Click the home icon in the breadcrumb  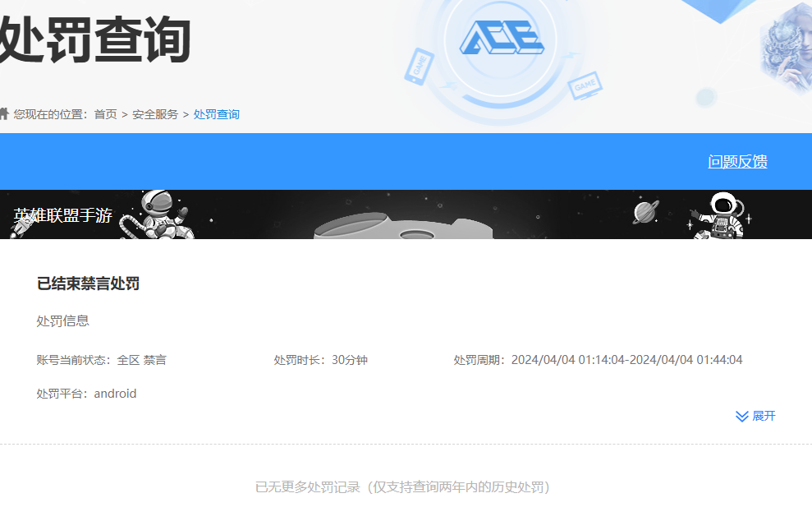(6, 113)
